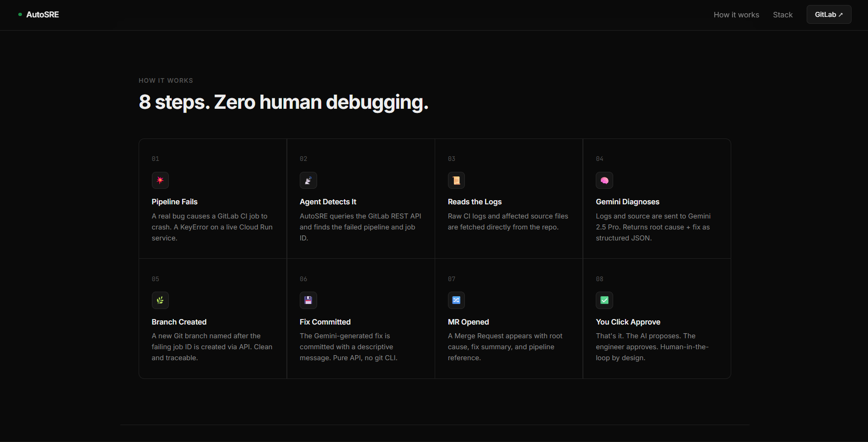Click the Gemini Diagnoses brain icon

click(x=604, y=180)
